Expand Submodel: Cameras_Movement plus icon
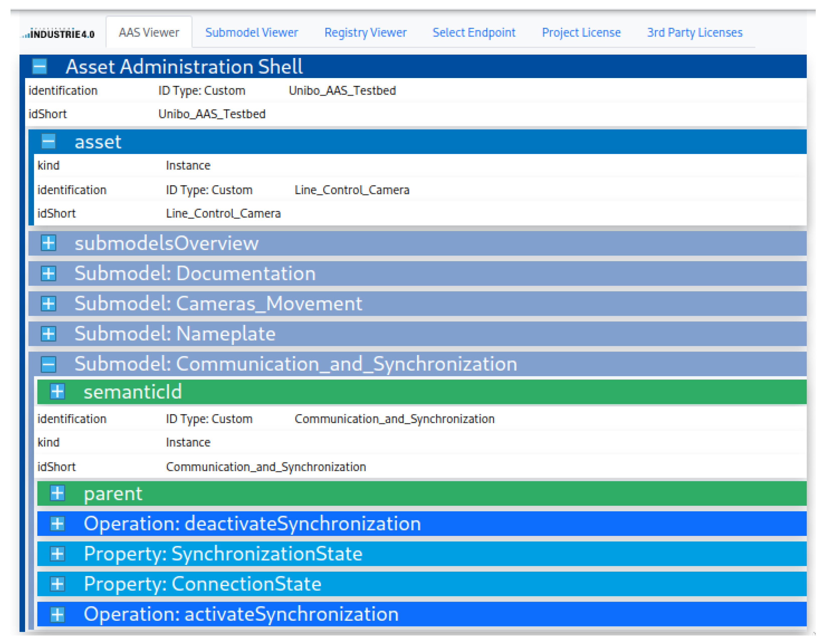 tap(49, 304)
